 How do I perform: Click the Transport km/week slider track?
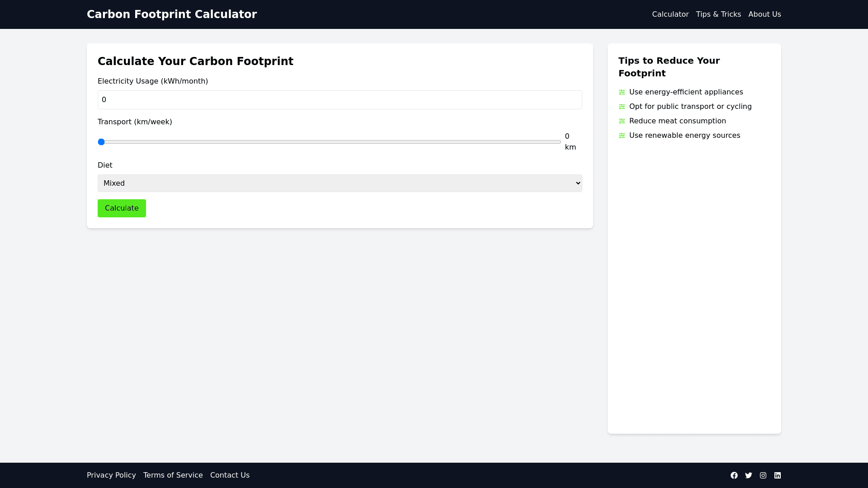click(329, 142)
